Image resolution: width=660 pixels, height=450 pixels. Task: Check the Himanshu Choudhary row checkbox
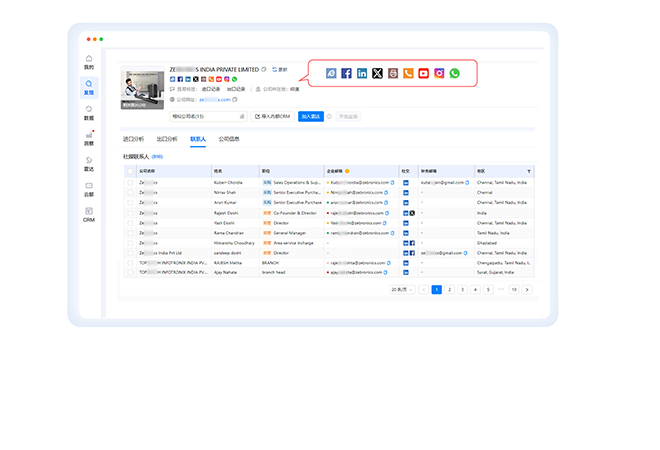[x=130, y=243]
